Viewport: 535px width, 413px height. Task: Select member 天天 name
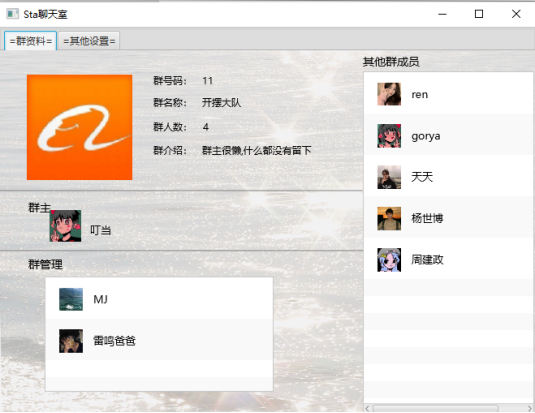click(422, 177)
